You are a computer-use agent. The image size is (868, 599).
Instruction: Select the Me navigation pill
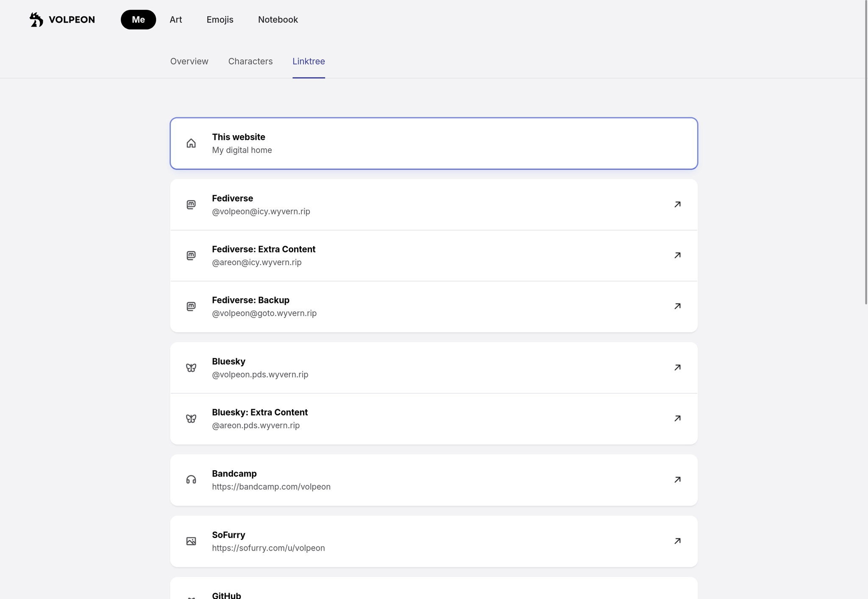coord(138,19)
